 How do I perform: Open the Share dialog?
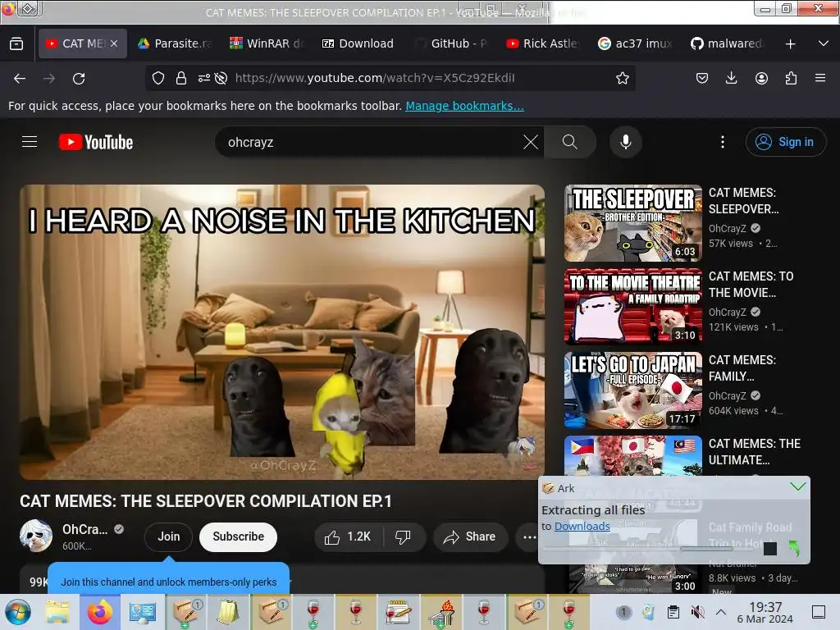470,536
